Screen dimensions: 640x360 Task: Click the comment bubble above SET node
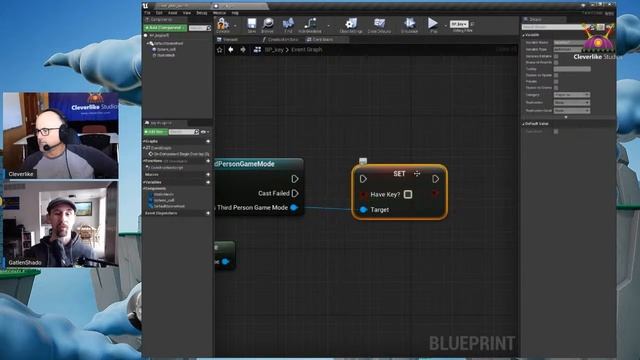[x=363, y=161]
